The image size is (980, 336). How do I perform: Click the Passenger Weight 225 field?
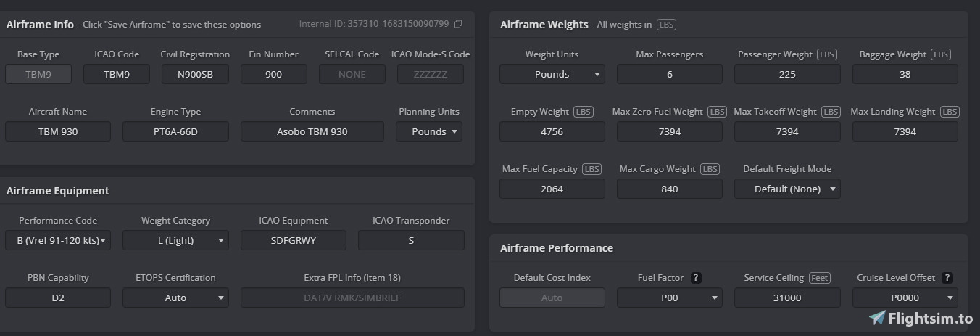tap(787, 74)
